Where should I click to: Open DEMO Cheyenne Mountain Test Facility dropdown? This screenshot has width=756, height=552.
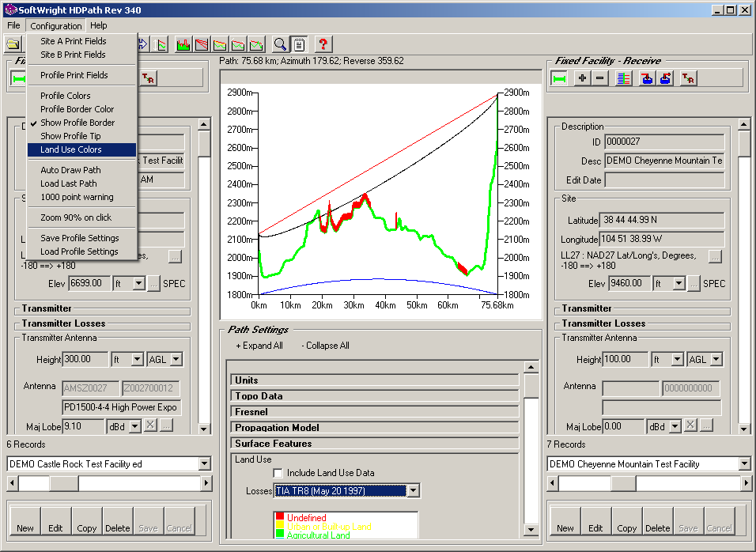pos(744,463)
